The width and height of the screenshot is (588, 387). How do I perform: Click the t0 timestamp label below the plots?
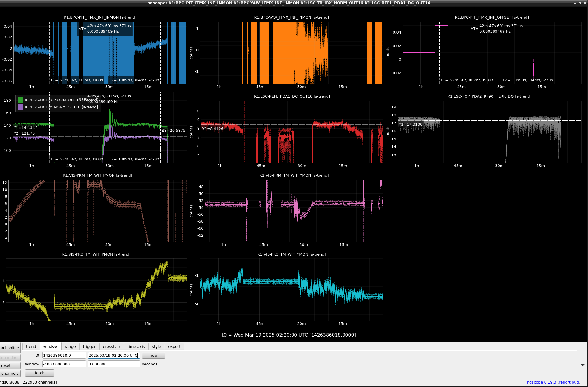coord(289,335)
